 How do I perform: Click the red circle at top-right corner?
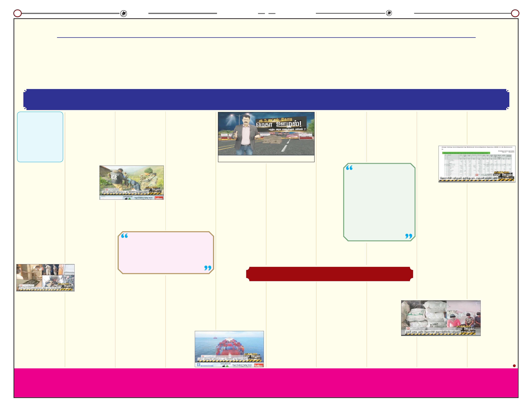coord(515,13)
